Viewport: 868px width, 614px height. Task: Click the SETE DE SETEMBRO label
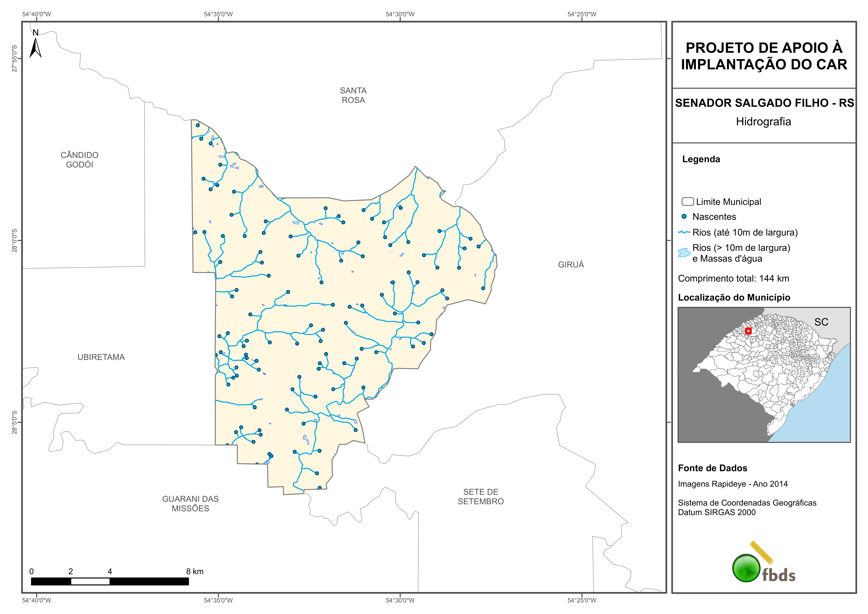(x=481, y=496)
